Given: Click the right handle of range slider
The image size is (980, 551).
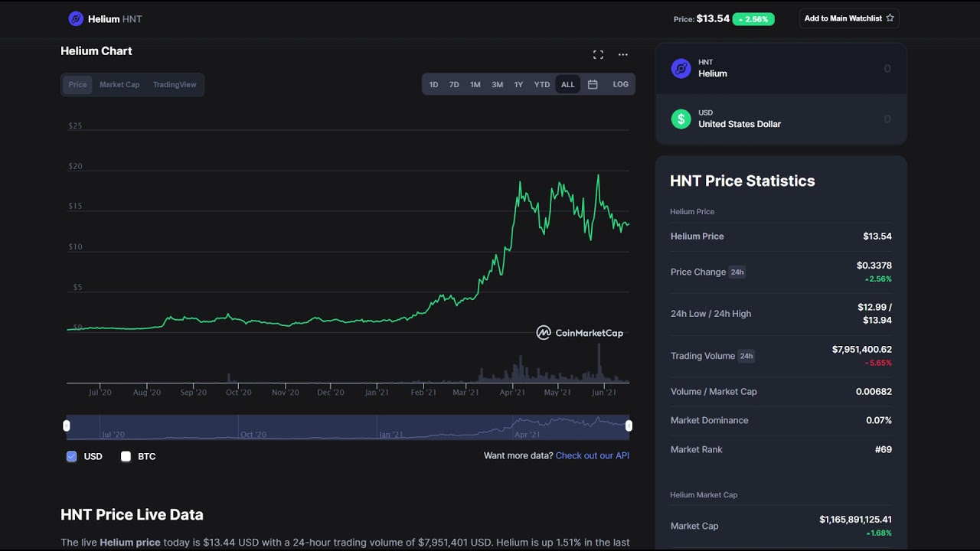Looking at the screenshot, I should coord(629,425).
